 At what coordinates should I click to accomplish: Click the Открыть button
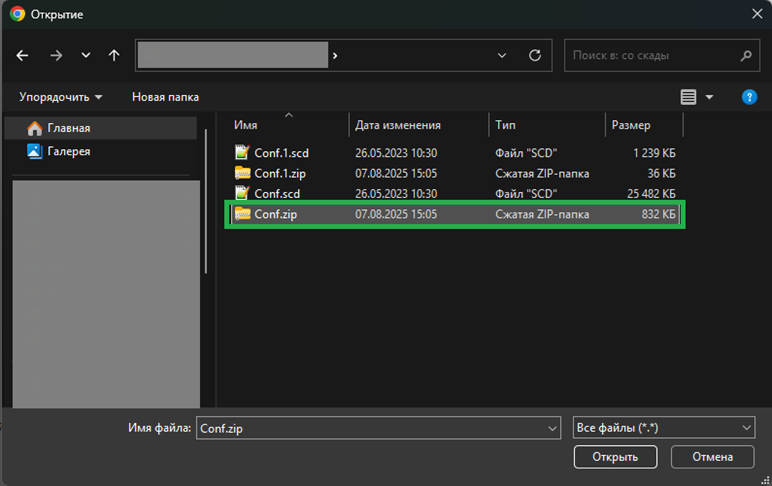click(615, 457)
